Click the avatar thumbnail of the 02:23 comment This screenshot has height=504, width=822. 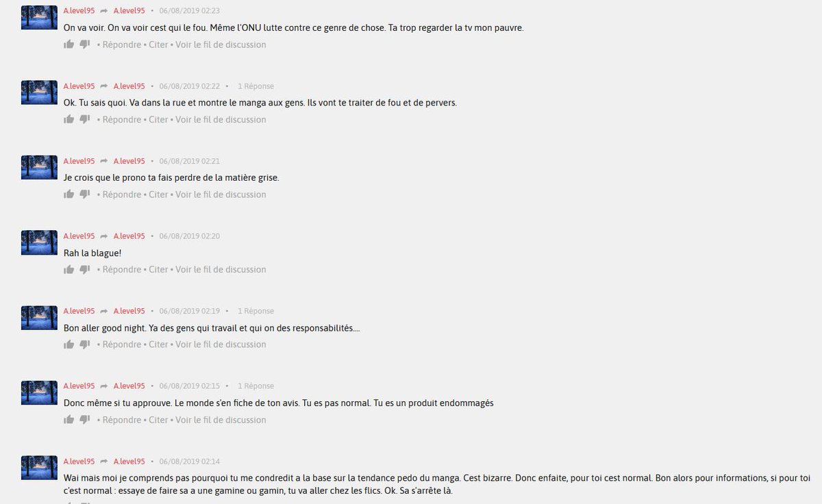click(39, 17)
